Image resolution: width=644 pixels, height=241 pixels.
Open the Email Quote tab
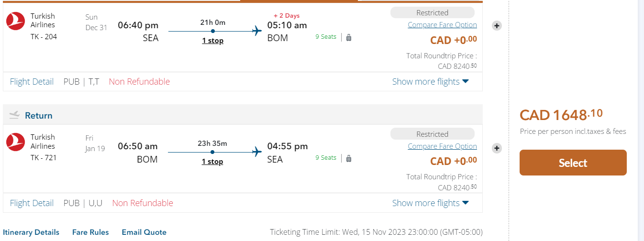click(144, 232)
